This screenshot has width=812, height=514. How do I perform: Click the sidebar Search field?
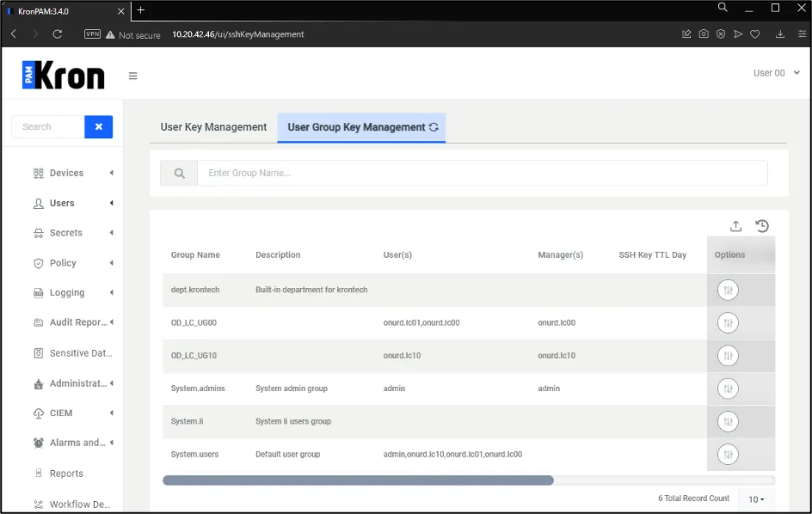[48, 127]
